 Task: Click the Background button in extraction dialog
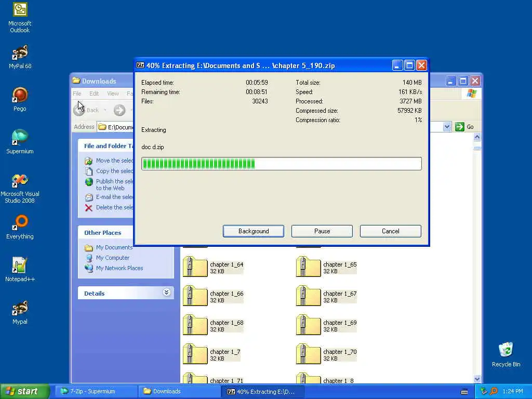pos(254,231)
